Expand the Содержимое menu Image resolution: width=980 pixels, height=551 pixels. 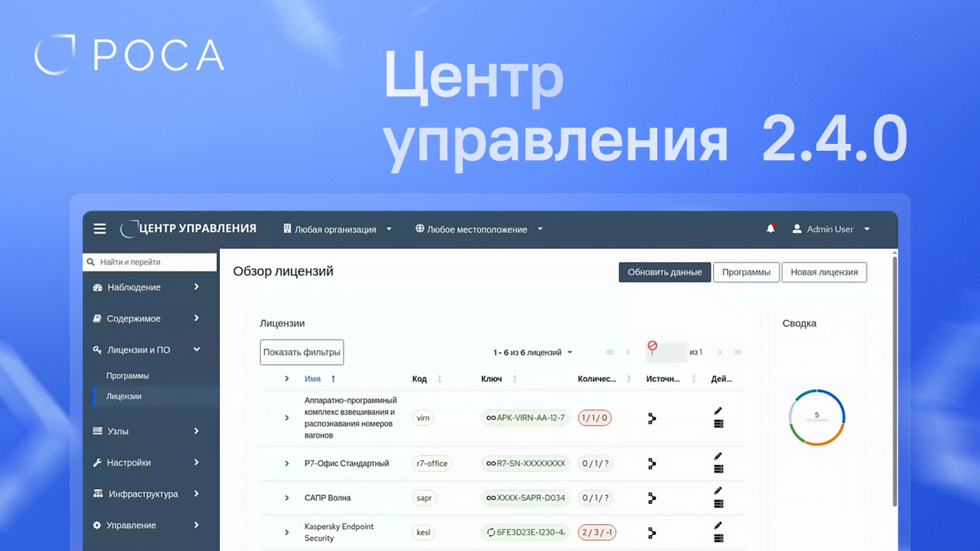[x=197, y=319]
